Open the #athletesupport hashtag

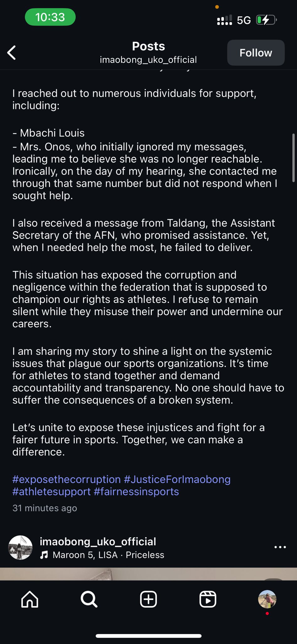pos(51,491)
